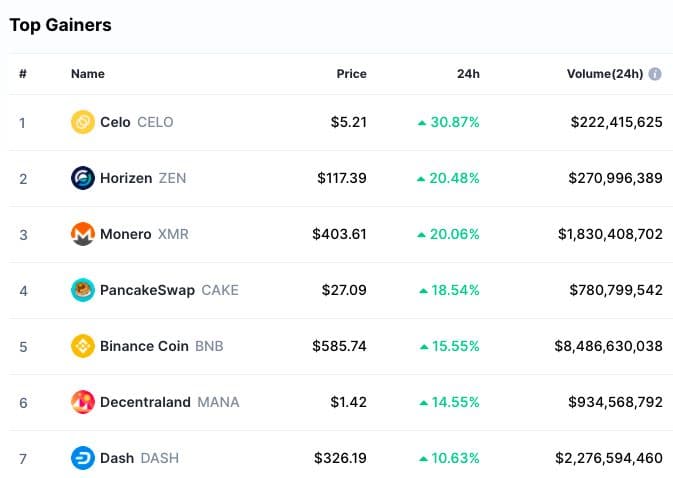
Task: Click the Decentraland MANA logo icon
Action: click(x=83, y=402)
